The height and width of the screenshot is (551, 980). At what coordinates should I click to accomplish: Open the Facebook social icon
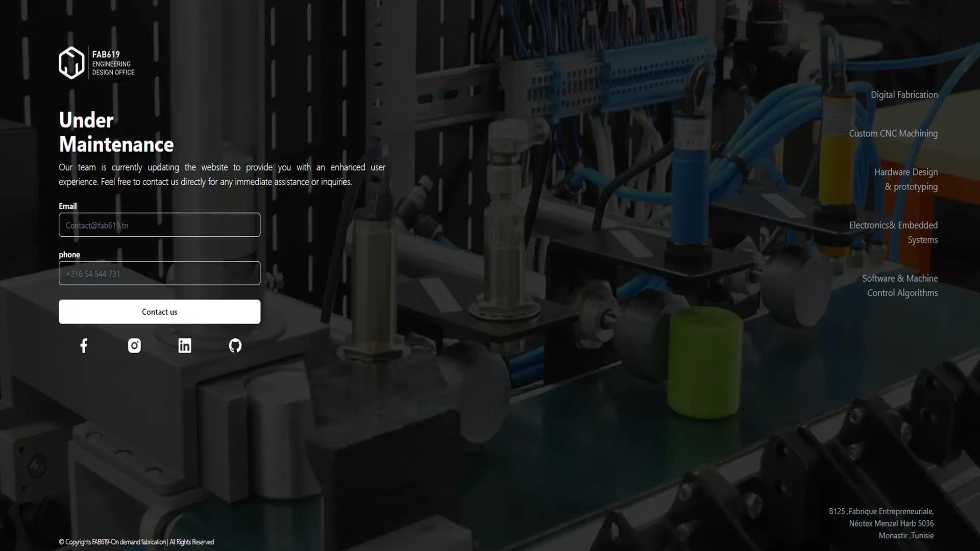pyautogui.click(x=84, y=345)
